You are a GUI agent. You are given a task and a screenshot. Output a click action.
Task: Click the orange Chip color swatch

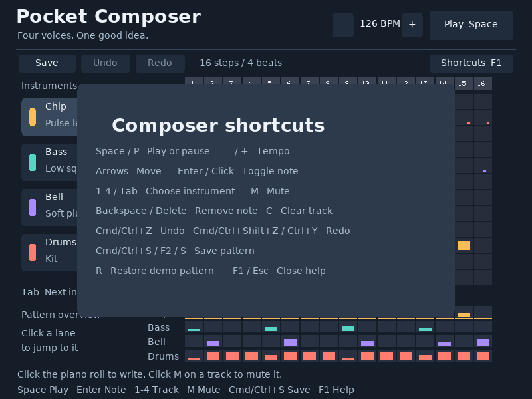pyautogui.click(x=33, y=117)
